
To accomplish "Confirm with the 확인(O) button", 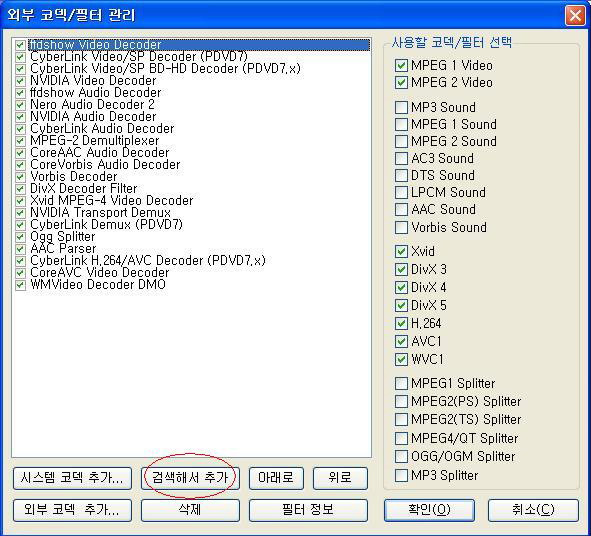I will pos(429,510).
